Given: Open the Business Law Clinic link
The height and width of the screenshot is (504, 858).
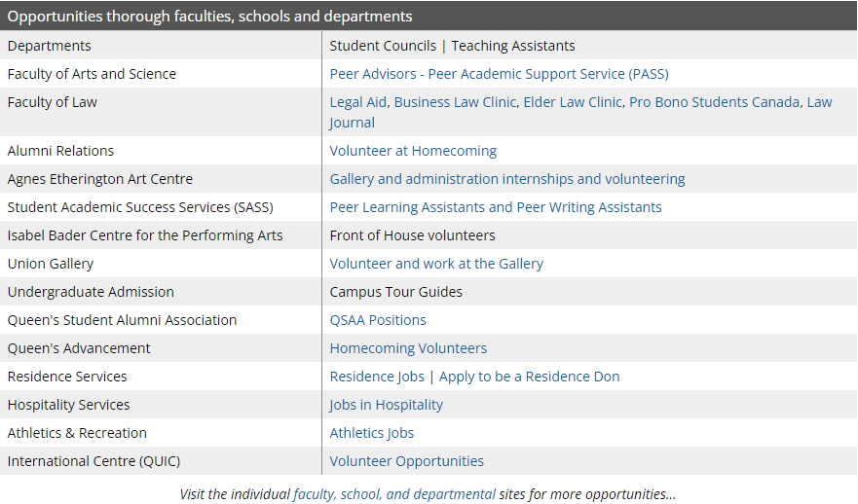Looking at the screenshot, I should point(455,102).
